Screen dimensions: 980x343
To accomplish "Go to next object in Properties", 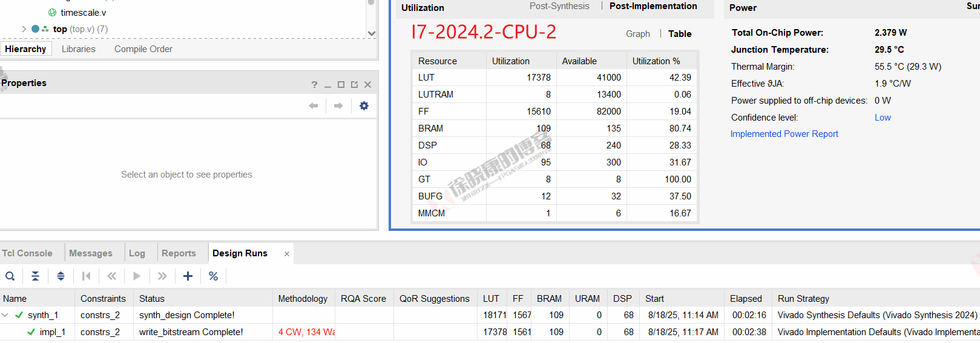I will point(338,106).
